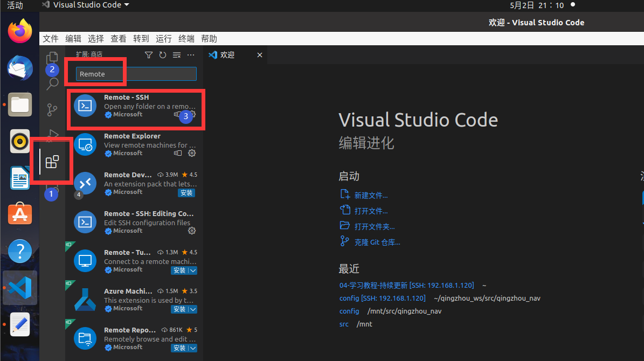Click the Remote Development extension pack icon
This screenshot has height=361, width=644.
pos(85,183)
